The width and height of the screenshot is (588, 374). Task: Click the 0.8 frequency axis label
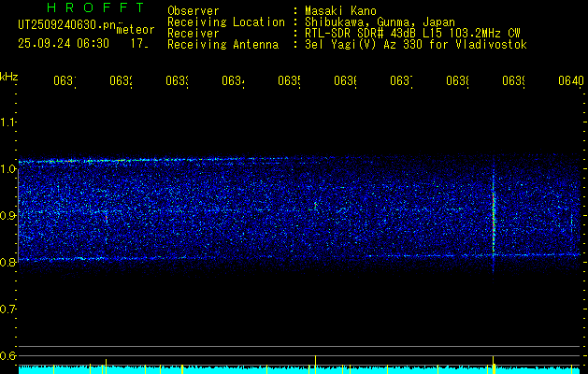[7, 262]
